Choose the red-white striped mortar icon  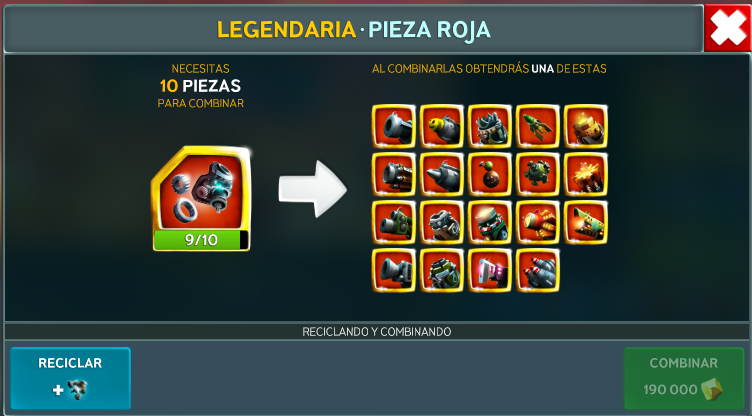(x=490, y=222)
